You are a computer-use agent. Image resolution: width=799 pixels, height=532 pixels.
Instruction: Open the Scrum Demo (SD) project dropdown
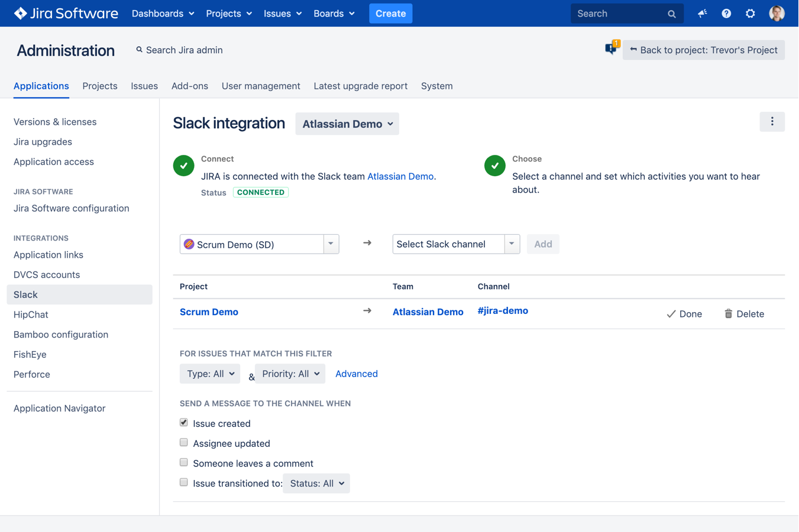[x=259, y=244]
